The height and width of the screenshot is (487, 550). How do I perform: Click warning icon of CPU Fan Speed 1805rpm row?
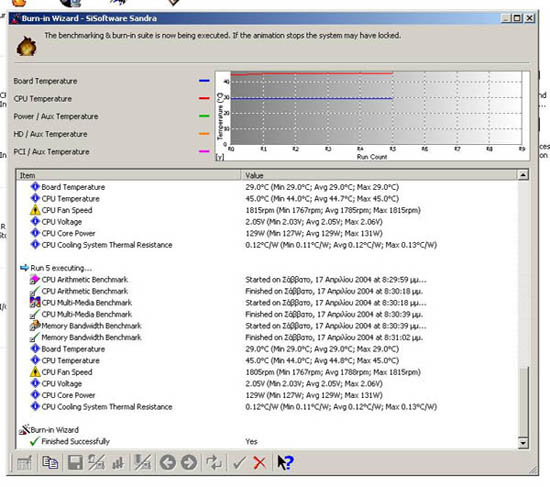coord(35,372)
